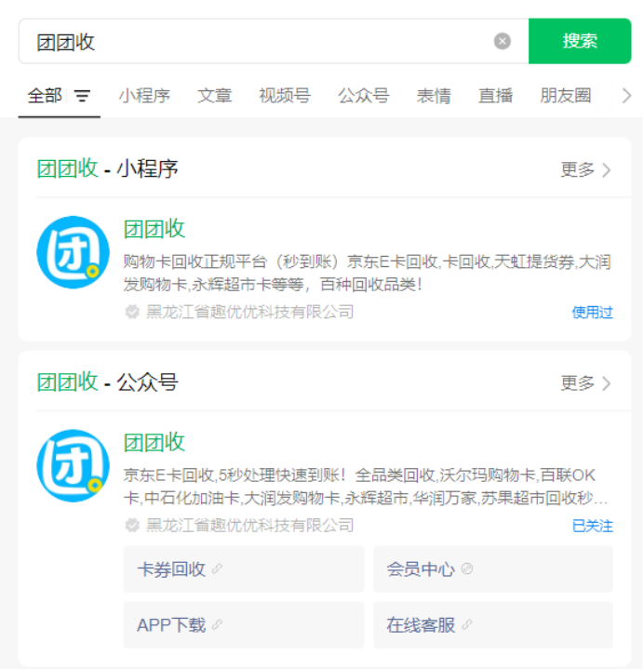Focus the search field containing 团团收
644x669 pixels.
coord(274,41)
